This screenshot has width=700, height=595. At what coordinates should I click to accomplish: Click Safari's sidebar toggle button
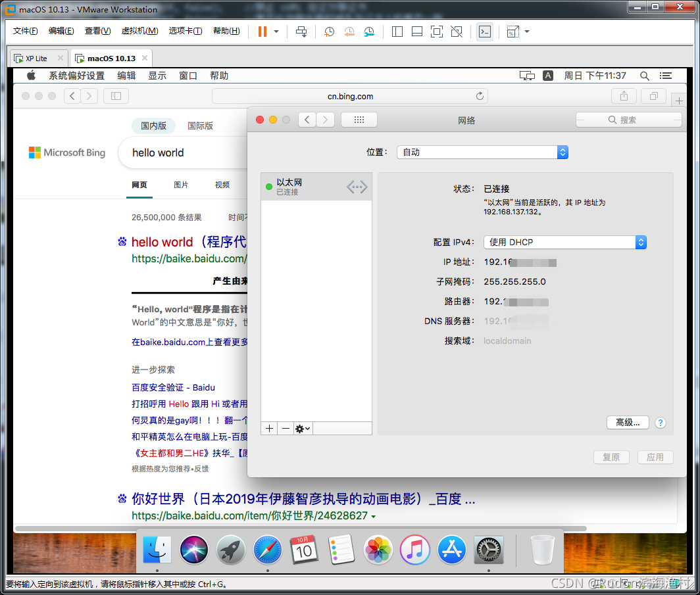pos(116,96)
